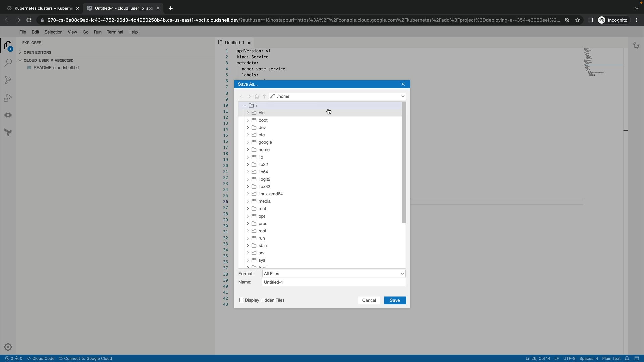Viewport: 644px width, 362px height.
Task: Navigate up one folder level
Action: tap(264, 96)
